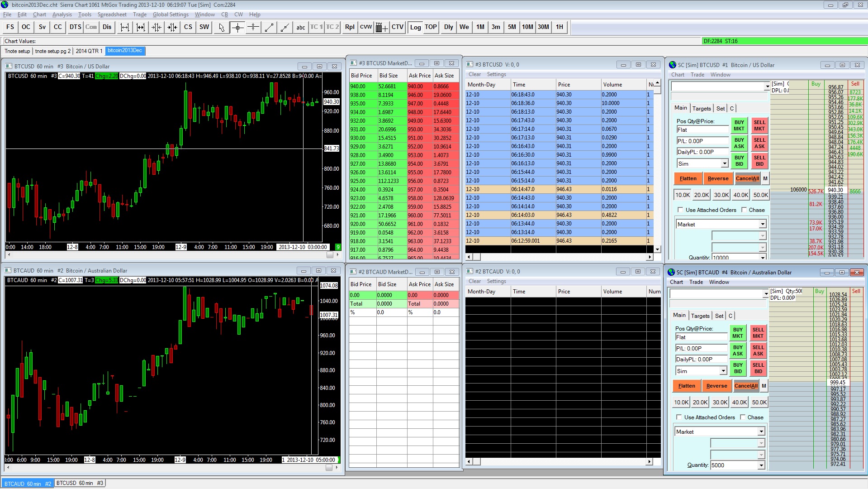Open Quantity dropdown showing 5000

[761, 465]
